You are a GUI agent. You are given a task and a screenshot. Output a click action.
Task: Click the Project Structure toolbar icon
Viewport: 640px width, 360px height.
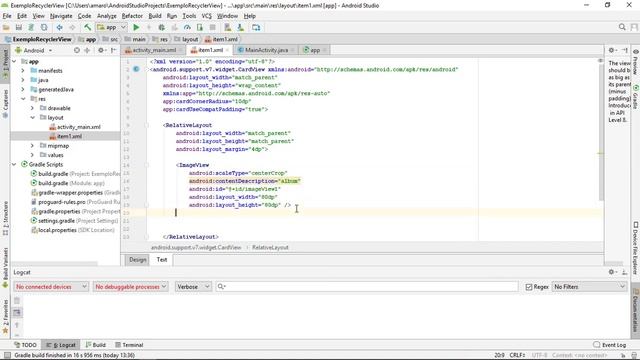click(256, 27)
